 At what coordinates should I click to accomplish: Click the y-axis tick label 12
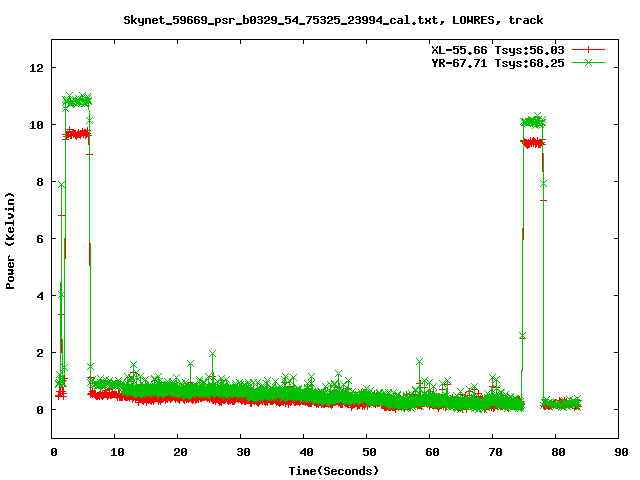click(36, 68)
